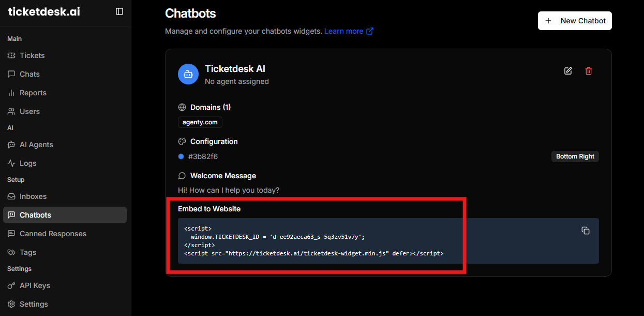The image size is (644, 316).
Task: Click the AI Agents robot icon
Action: [11, 145]
